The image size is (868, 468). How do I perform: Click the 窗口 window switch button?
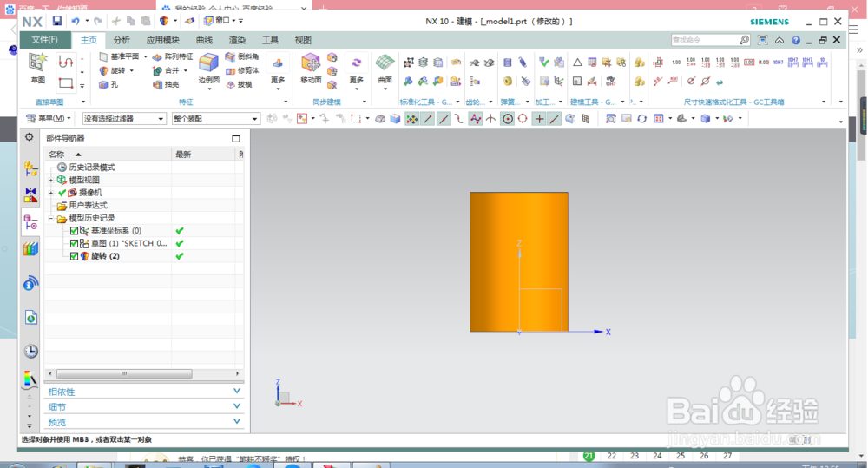[220, 21]
